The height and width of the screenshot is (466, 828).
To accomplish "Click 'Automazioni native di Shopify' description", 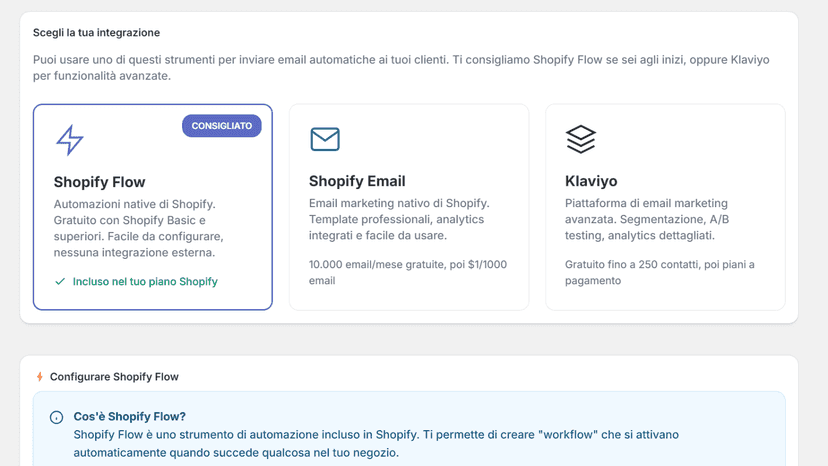I will [x=138, y=228].
